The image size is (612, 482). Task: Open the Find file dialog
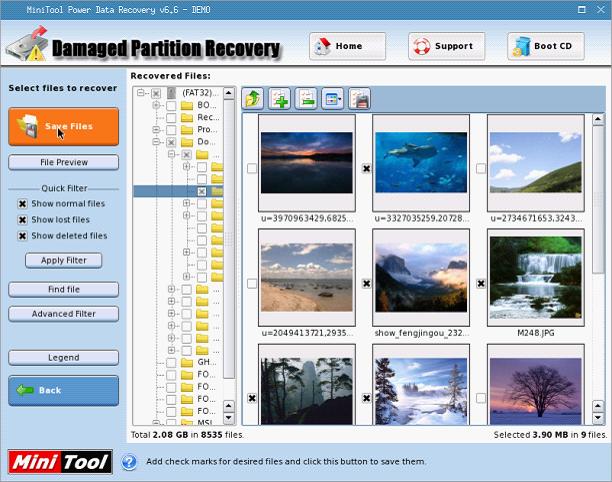click(x=64, y=289)
